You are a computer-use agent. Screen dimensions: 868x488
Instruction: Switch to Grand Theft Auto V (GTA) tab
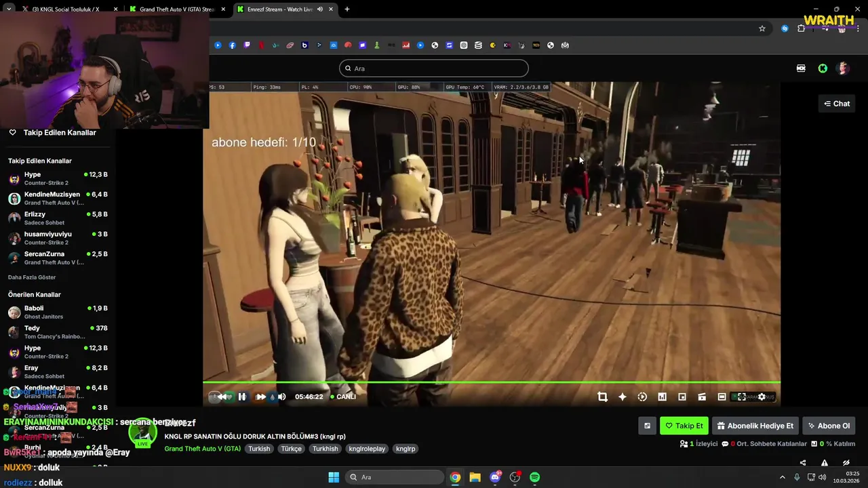(x=176, y=9)
